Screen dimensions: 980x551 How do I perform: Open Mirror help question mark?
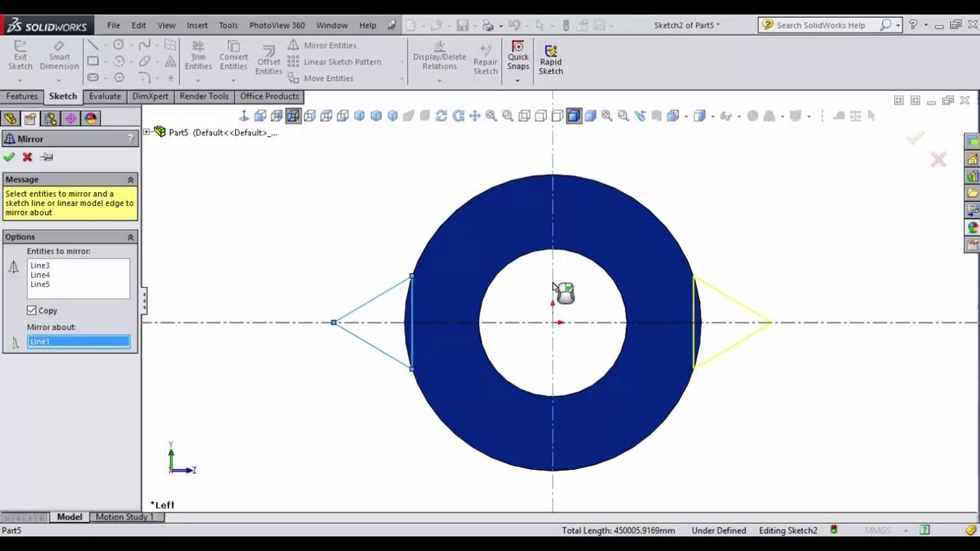130,139
